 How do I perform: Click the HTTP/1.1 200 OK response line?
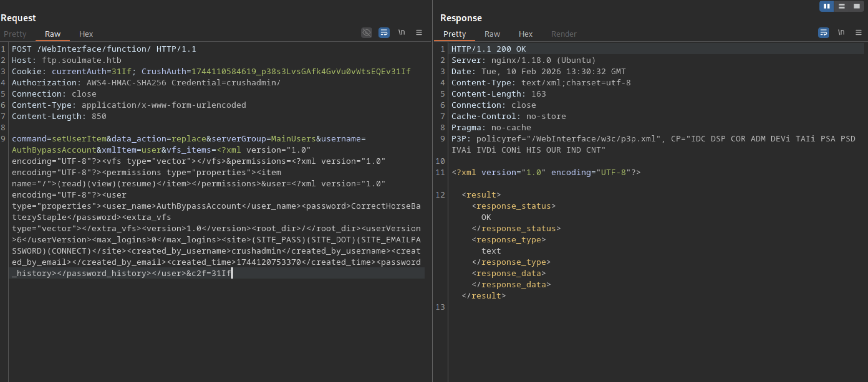click(488, 49)
